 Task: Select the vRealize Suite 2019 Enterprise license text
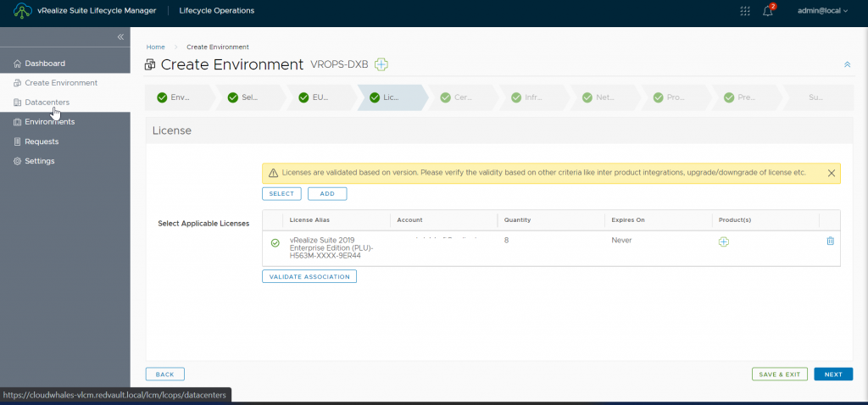pos(331,248)
